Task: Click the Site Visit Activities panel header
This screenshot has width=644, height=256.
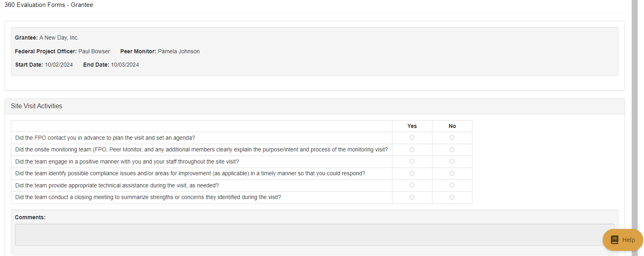Action: pos(36,106)
